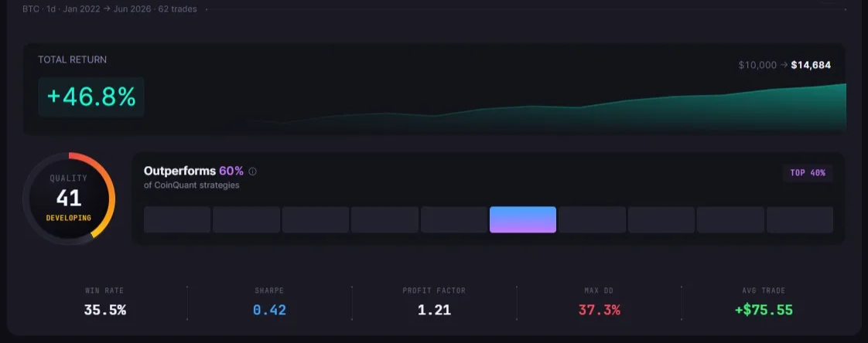The width and height of the screenshot is (868, 343).
Task: Click the Profit Factor 1.21 value
Action: tap(434, 310)
